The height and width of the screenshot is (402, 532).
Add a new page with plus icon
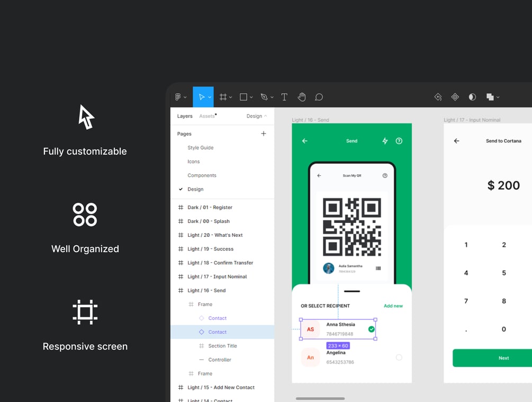264,133
